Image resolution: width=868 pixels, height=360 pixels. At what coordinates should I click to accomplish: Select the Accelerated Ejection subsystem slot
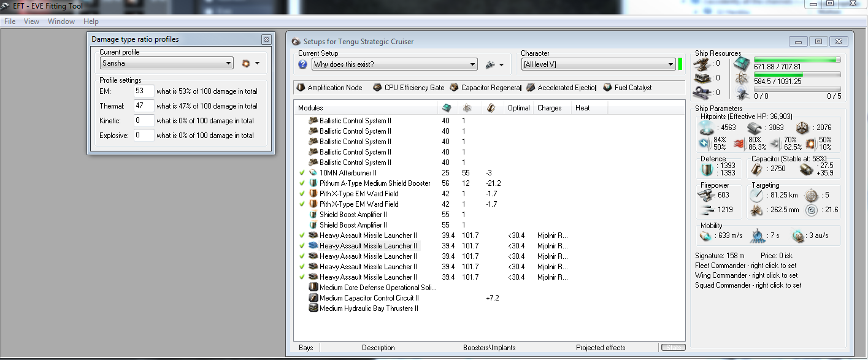pyautogui.click(x=562, y=88)
